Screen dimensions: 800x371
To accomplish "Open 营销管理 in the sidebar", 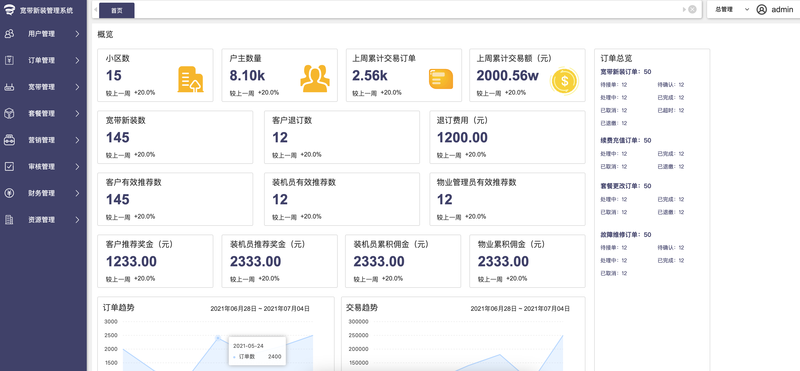I will [41, 140].
